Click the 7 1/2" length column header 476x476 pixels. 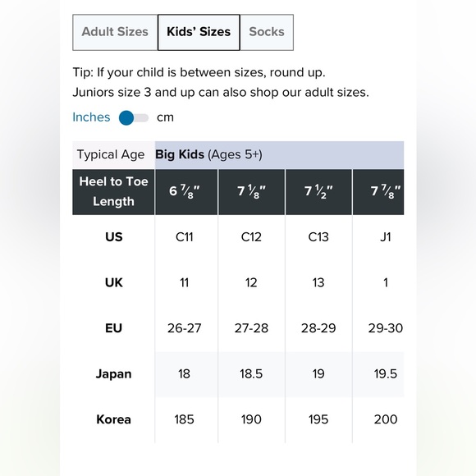[x=318, y=192]
